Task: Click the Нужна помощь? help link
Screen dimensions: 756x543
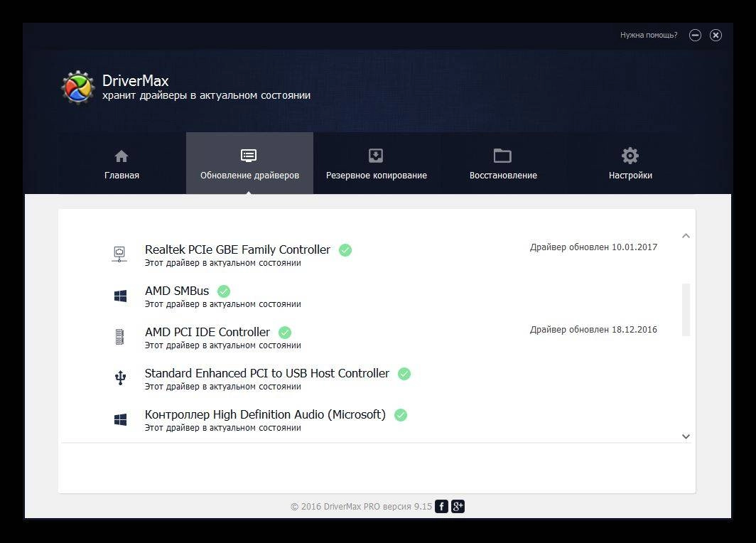Action: click(649, 36)
